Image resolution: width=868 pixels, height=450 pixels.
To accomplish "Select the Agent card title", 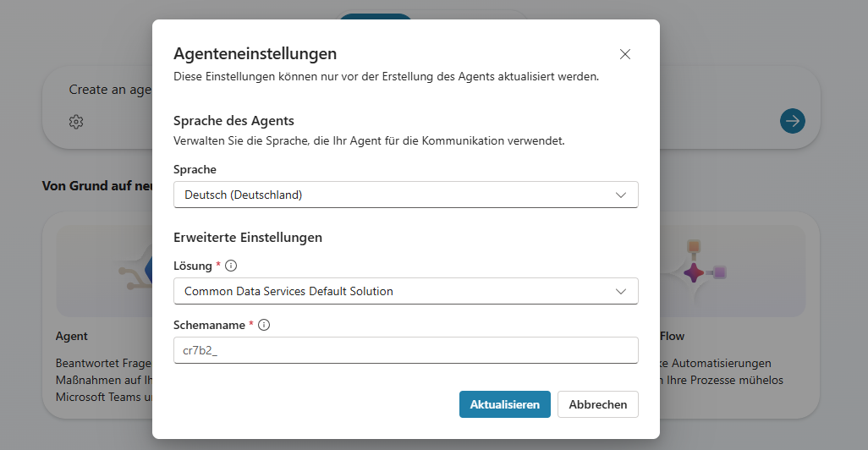I will tap(71, 336).
